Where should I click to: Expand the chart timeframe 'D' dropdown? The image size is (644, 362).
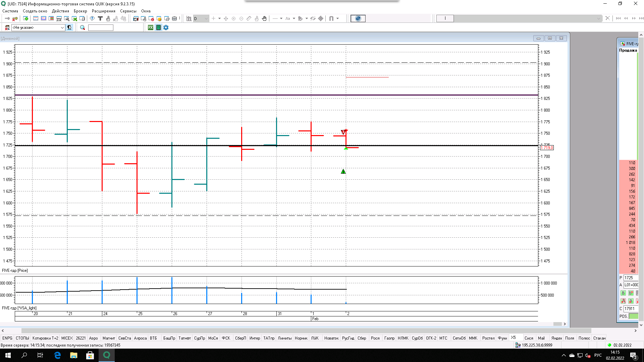(x=206, y=18)
